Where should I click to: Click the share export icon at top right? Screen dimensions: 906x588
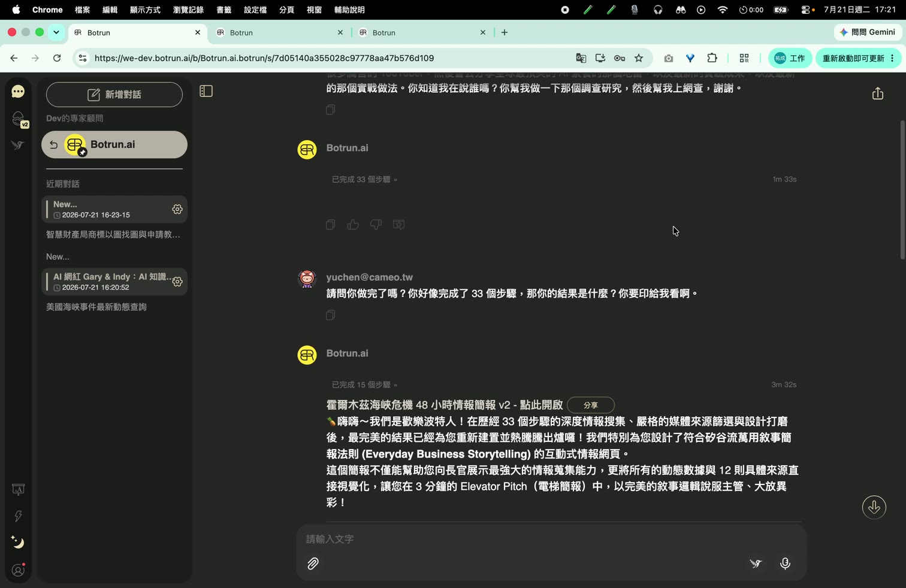click(x=878, y=93)
